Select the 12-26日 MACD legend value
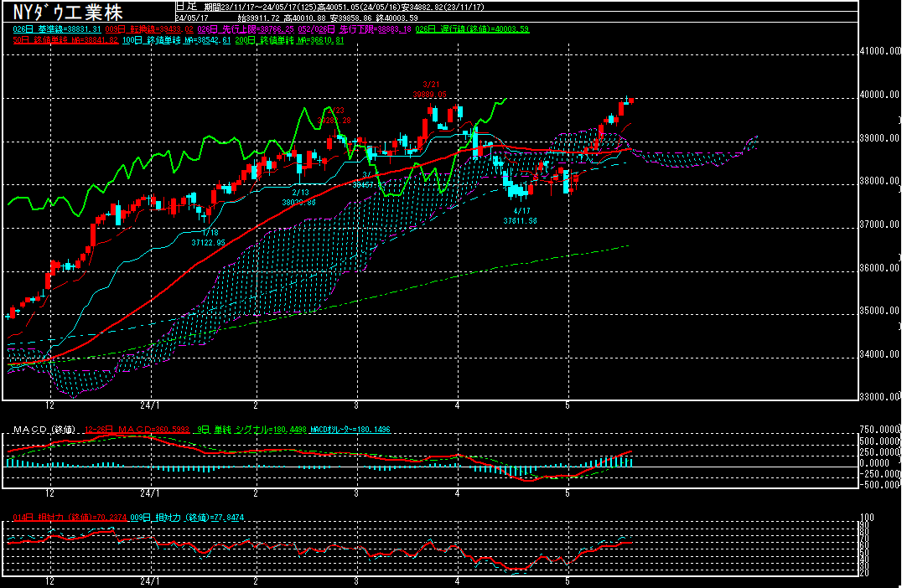The height and width of the screenshot is (588, 902). 137,430
